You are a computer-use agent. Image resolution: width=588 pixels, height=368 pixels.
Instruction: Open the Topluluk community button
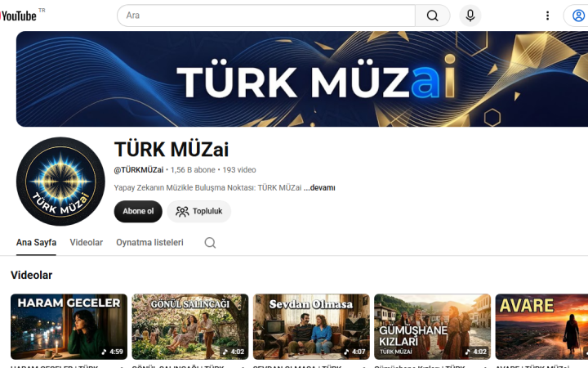[x=199, y=212]
